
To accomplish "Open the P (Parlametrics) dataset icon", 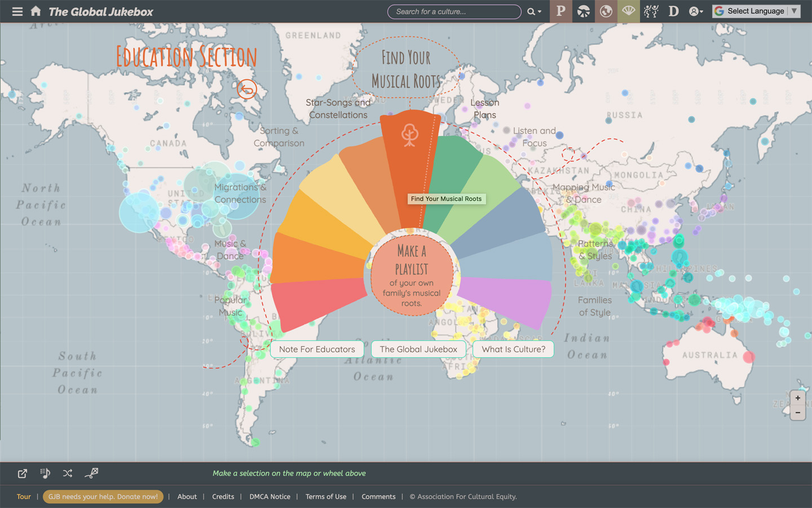I will coord(561,11).
